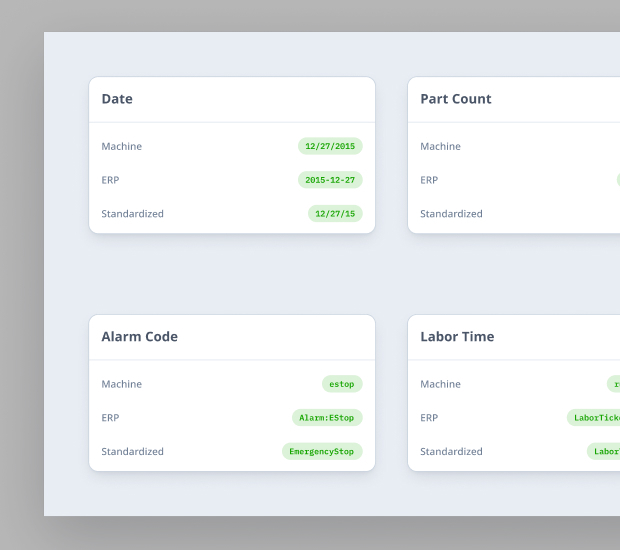This screenshot has height=550, width=620.
Task: Click the Part Count card heading
Action: (455, 99)
